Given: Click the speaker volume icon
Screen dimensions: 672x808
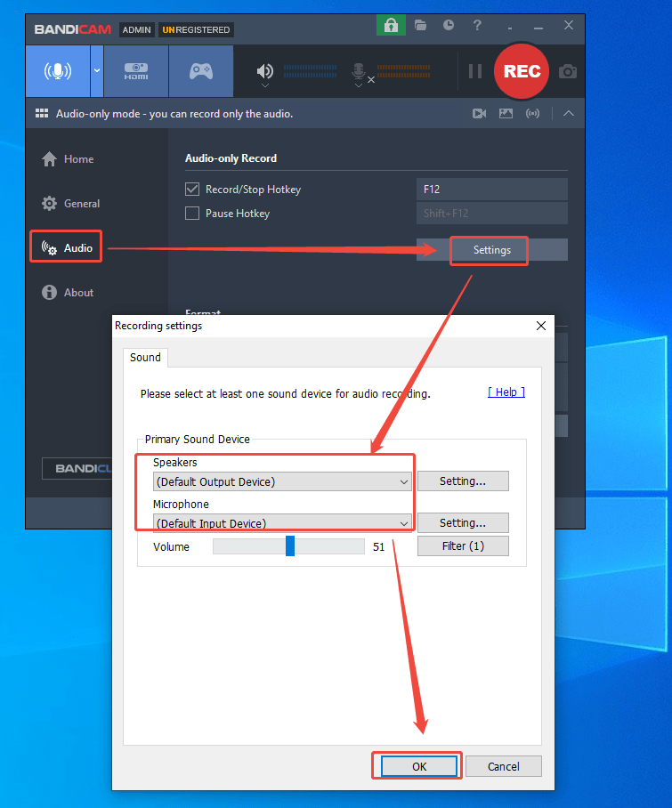Looking at the screenshot, I should coord(265,70).
